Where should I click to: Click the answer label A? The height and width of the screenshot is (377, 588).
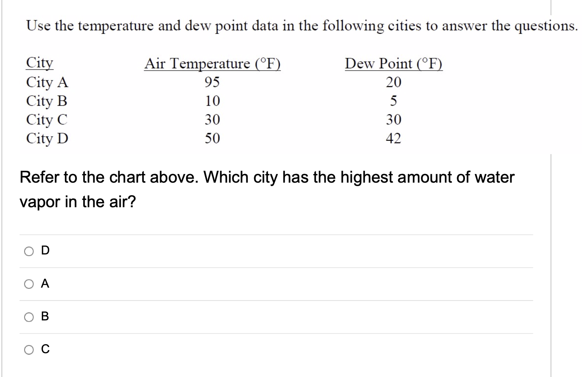[45, 284]
